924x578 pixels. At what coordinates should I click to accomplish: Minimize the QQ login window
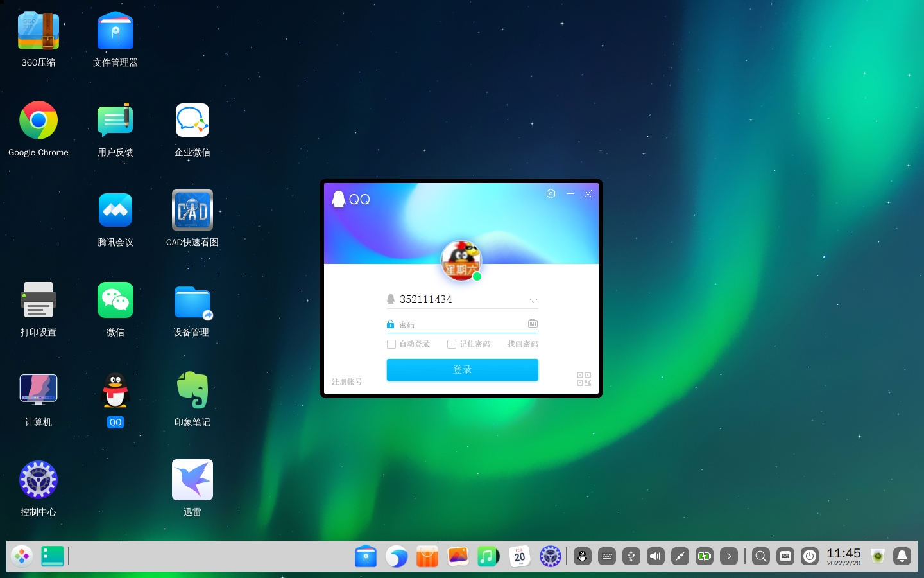click(570, 193)
